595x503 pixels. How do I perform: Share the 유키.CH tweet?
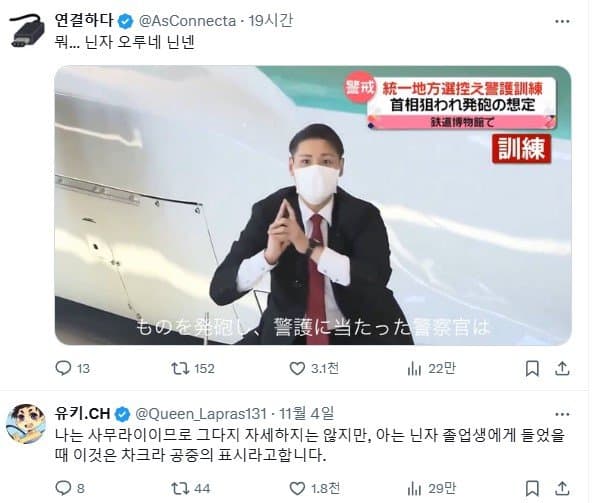(x=562, y=489)
